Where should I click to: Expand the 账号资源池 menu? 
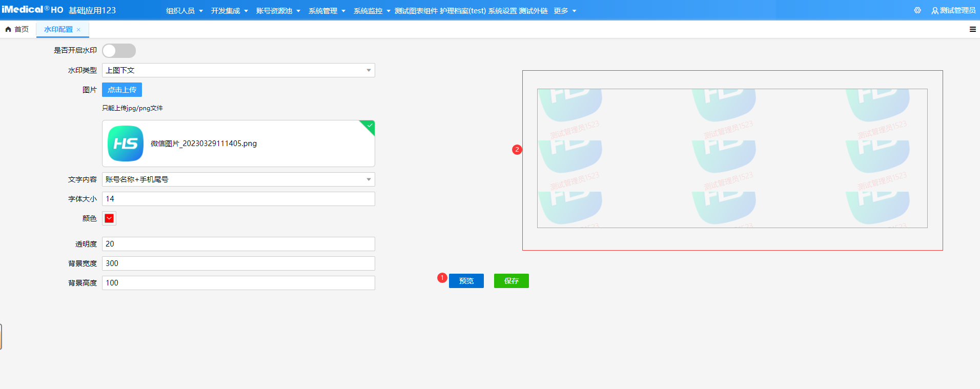(x=278, y=11)
